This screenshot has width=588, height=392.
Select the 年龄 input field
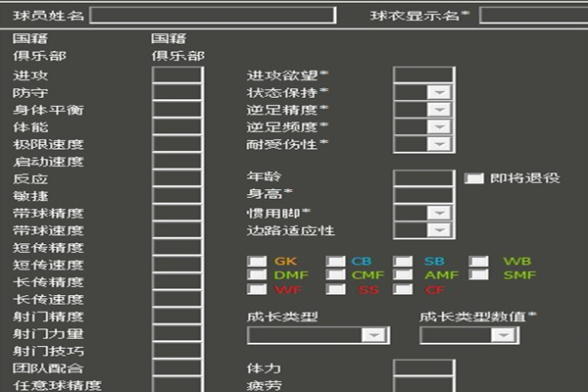422,178
